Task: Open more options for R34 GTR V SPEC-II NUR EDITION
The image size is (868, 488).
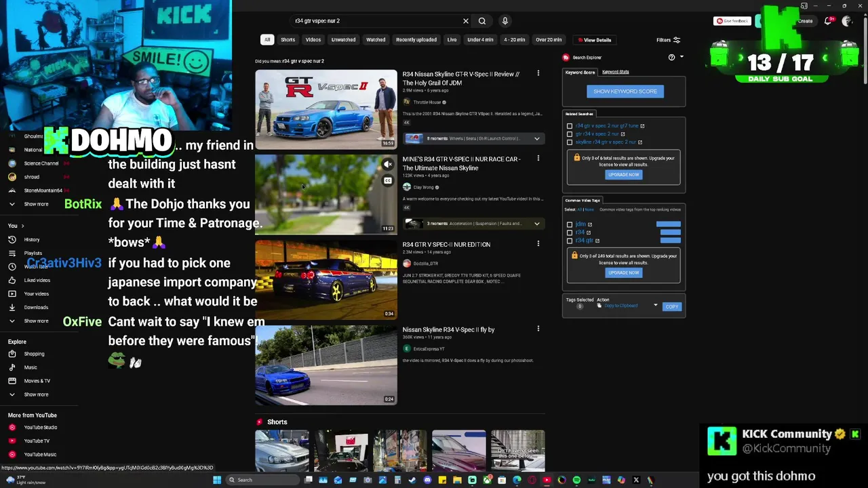Action: pos(538,243)
